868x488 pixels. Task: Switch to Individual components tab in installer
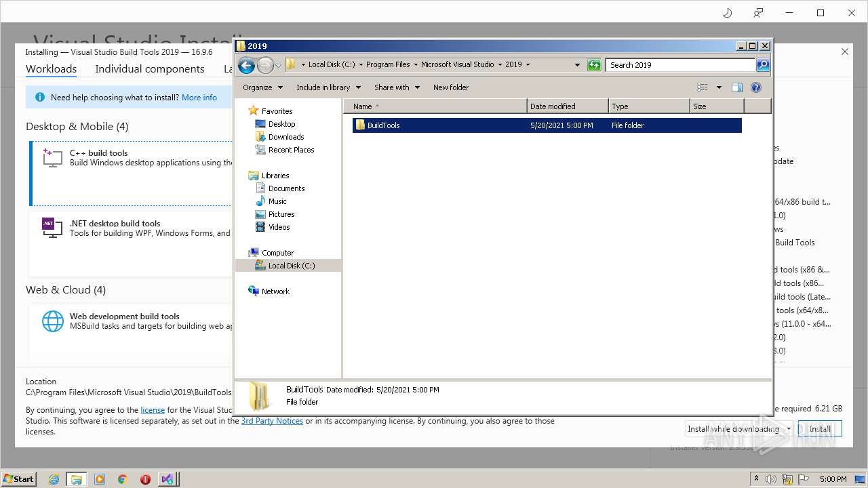tap(150, 69)
